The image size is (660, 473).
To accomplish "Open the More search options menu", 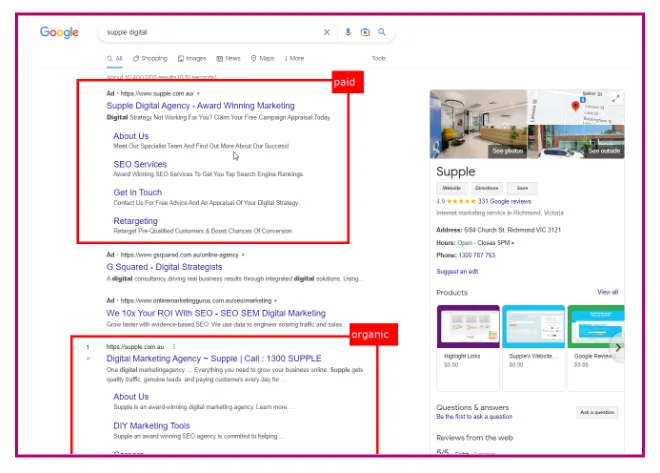I will [x=294, y=58].
